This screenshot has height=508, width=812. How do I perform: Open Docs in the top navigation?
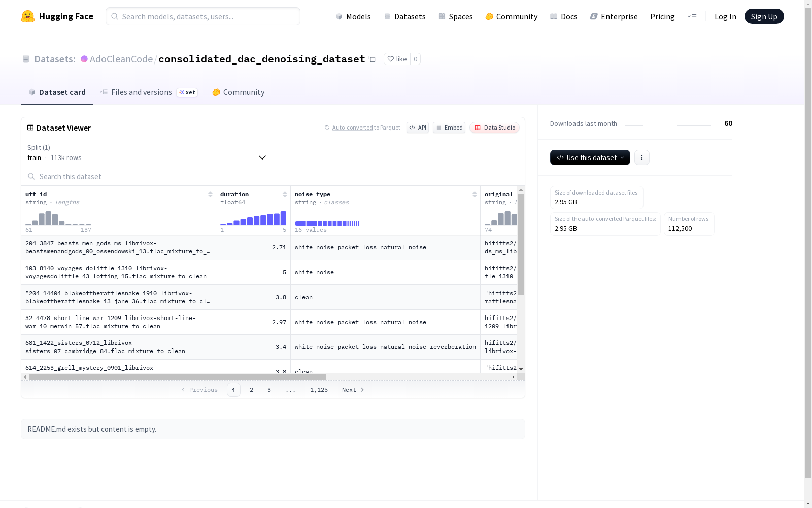pyautogui.click(x=564, y=16)
